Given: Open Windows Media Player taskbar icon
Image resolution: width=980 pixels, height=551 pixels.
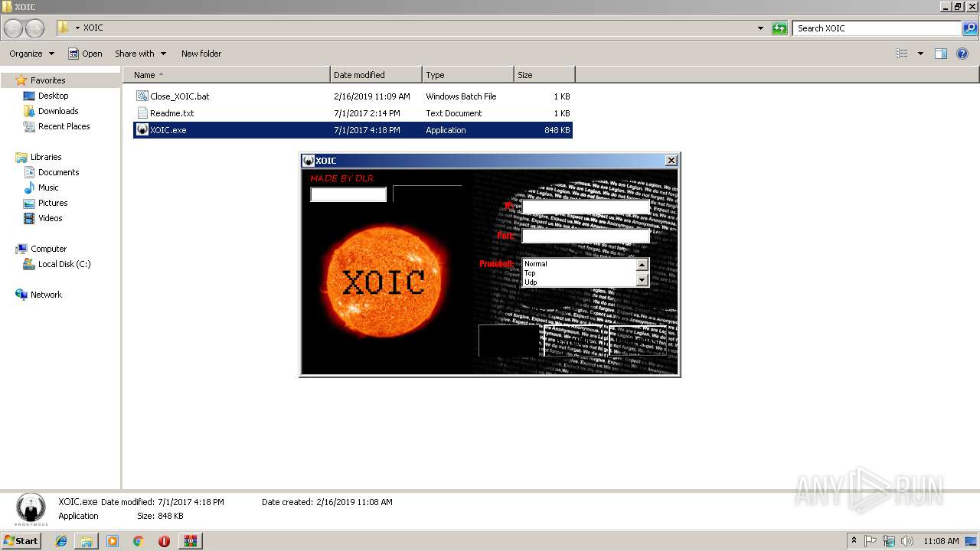Looking at the screenshot, I should 113,541.
